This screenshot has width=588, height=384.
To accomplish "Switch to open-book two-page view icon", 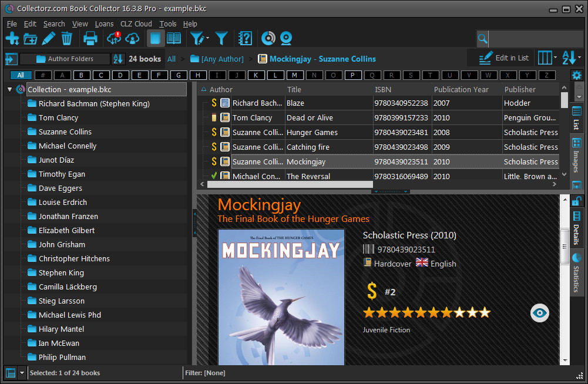I will (x=174, y=38).
